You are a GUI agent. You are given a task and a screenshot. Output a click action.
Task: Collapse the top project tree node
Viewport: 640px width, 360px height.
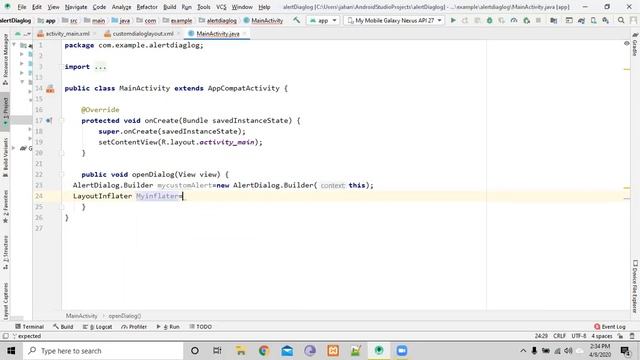click(x=14, y=45)
